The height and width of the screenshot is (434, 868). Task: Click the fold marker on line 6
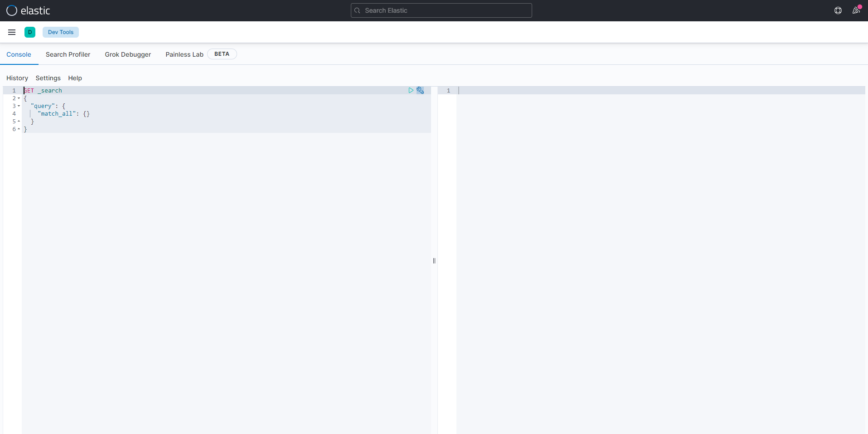(19, 129)
